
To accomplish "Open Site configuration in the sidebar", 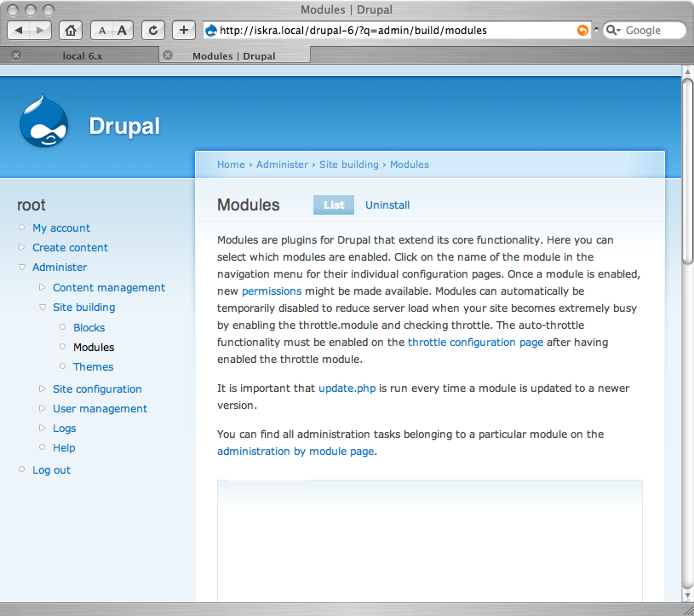I will pyautogui.click(x=97, y=389).
